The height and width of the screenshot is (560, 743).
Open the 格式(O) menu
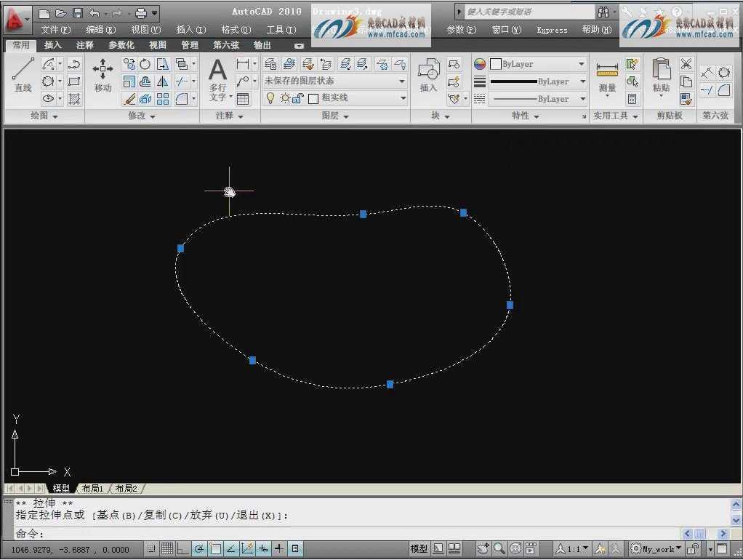(x=236, y=30)
